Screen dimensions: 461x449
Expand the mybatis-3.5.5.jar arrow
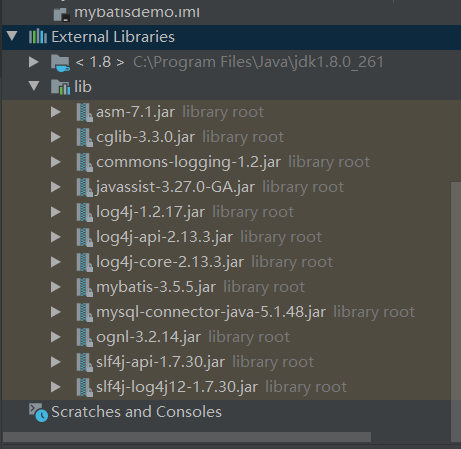[56, 287]
